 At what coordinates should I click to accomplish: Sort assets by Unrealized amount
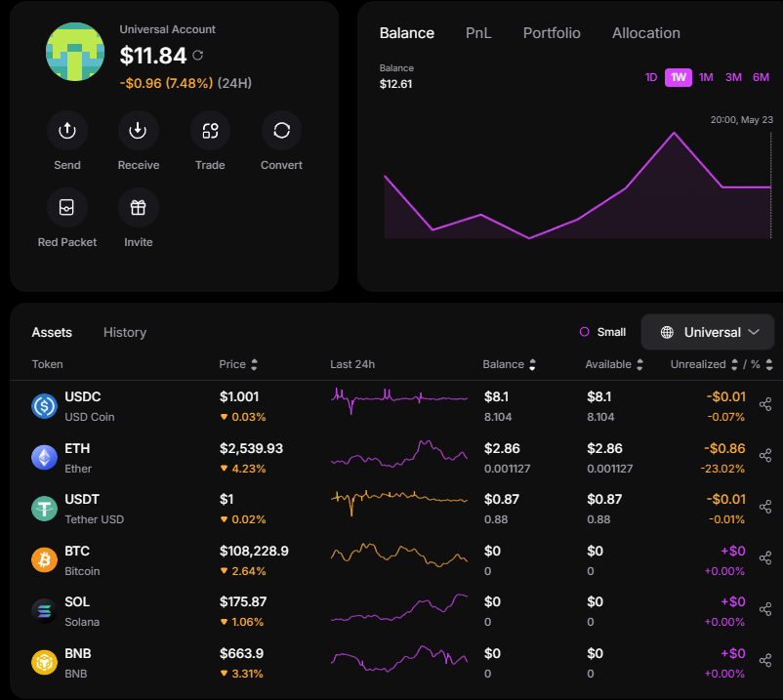(734, 364)
